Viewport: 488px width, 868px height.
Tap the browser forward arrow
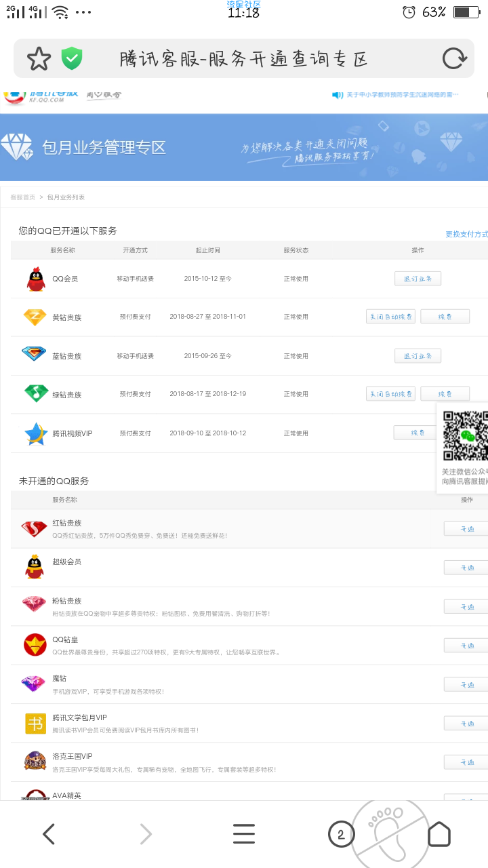[146, 833]
